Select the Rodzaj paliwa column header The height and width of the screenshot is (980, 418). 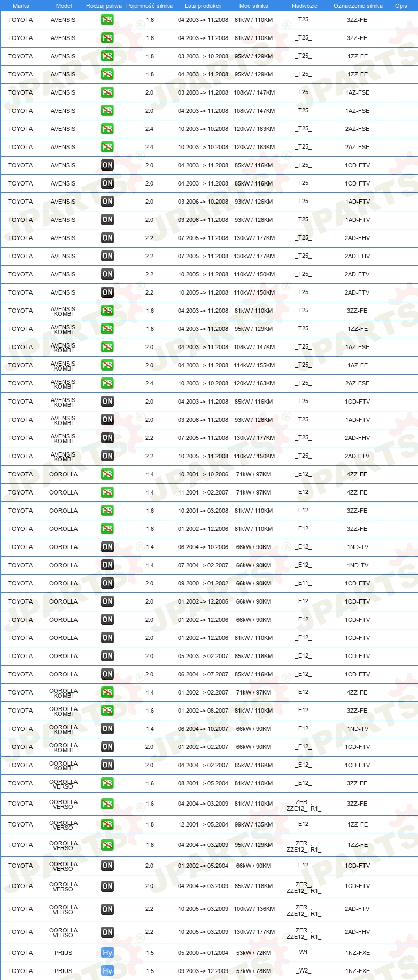coord(104,6)
